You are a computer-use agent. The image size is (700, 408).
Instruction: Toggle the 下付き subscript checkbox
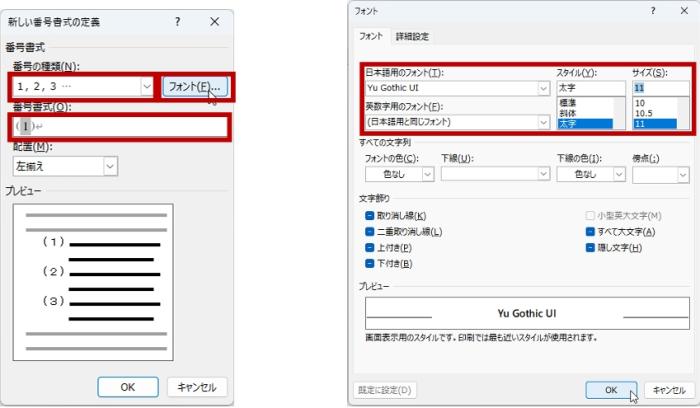click(x=371, y=263)
